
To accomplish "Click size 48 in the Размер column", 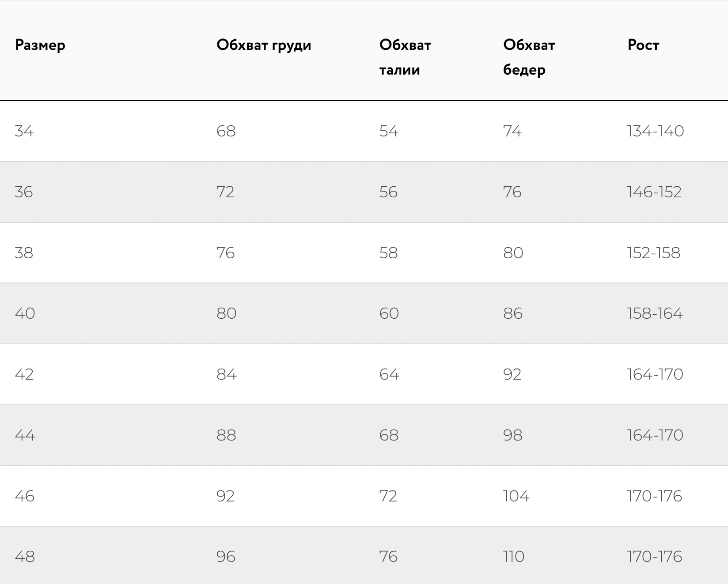I will pos(25,557).
